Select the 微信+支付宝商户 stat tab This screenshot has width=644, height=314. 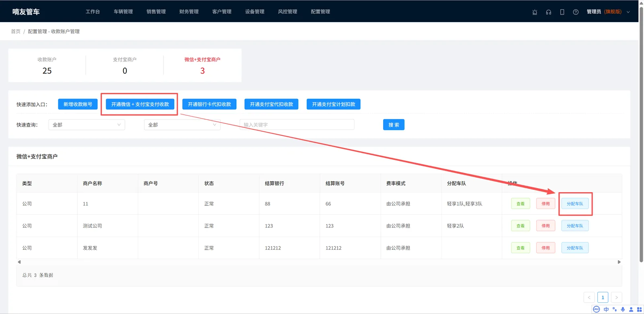click(x=202, y=66)
